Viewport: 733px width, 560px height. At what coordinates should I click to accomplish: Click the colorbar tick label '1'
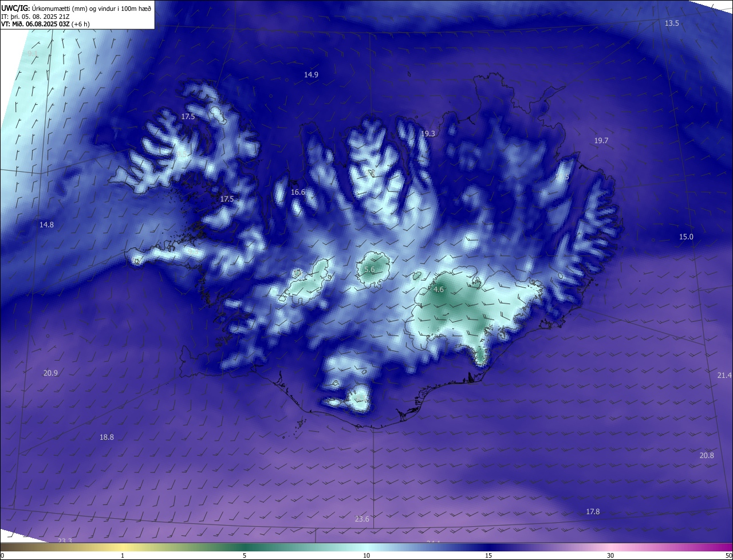(123, 556)
